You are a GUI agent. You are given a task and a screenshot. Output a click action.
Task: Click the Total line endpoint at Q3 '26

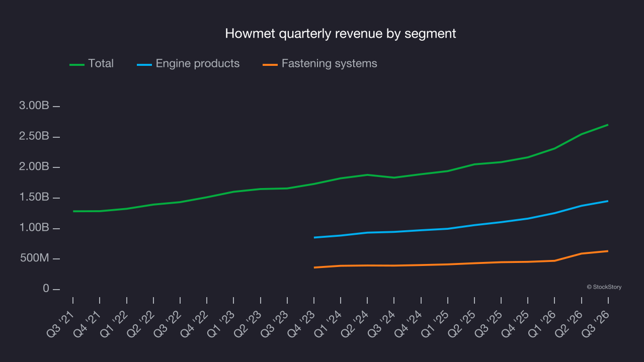click(x=608, y=125)
